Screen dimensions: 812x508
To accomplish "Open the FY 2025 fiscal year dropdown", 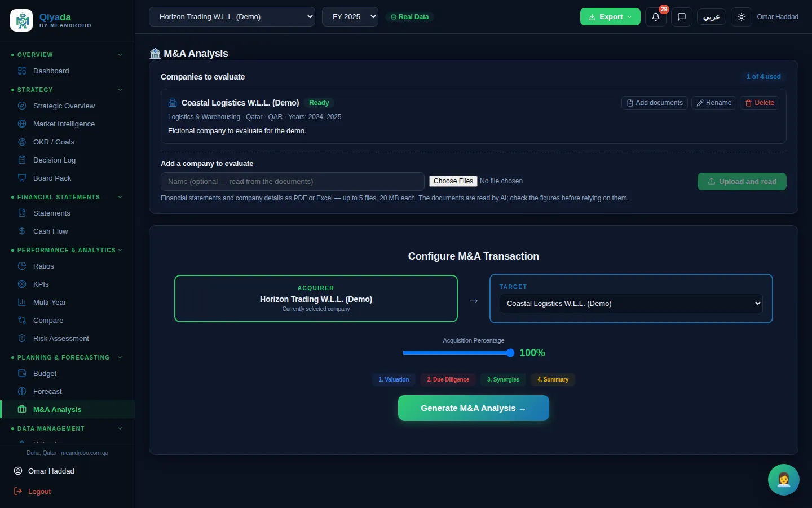I will click(350, 17).
